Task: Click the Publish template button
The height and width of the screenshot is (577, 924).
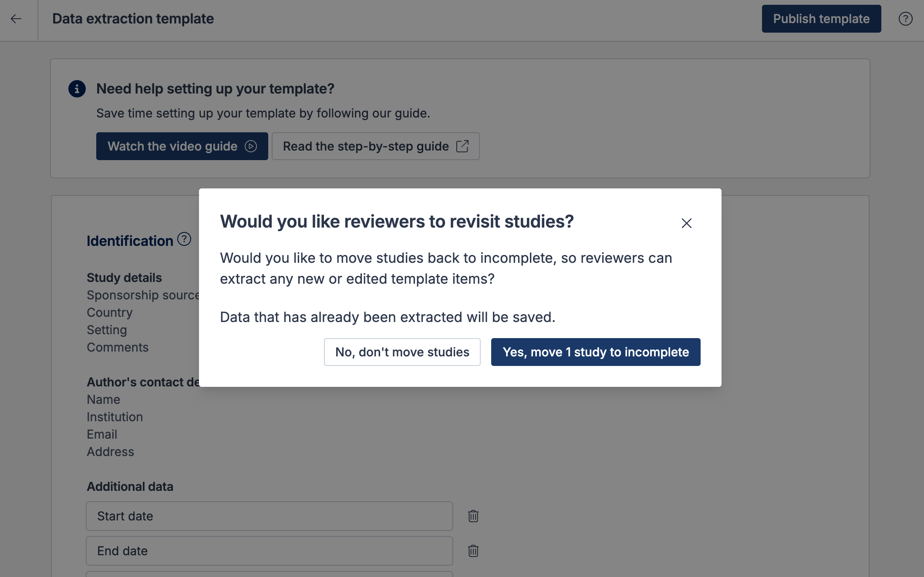Action: (x=821, y=19)
